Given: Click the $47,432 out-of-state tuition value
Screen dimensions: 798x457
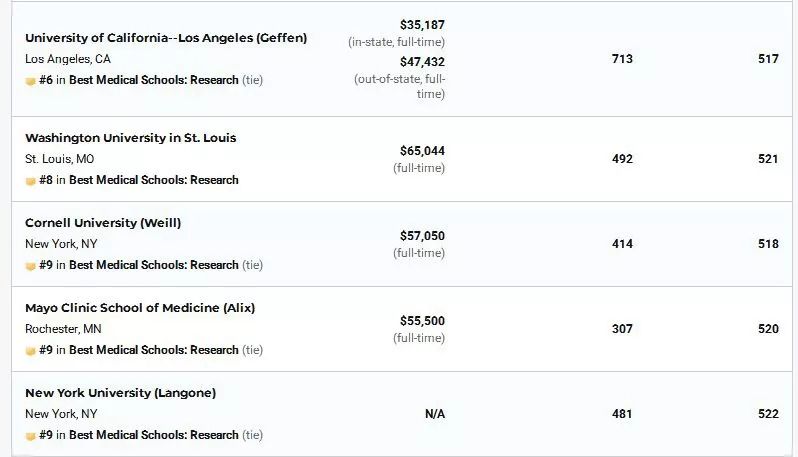Looking at the screenshot, I should (422, 61).
